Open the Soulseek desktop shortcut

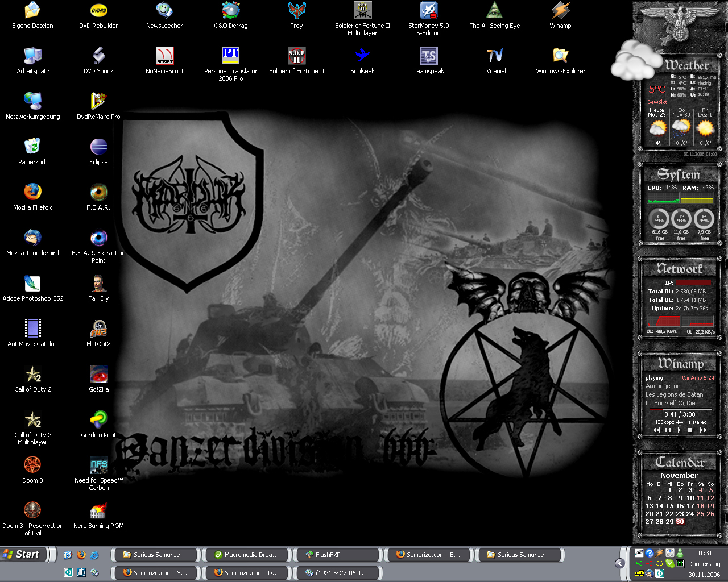(362, 61)
